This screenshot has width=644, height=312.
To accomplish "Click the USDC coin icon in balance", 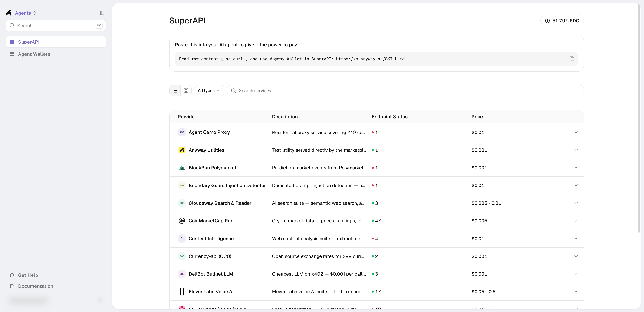I will 548,21.
